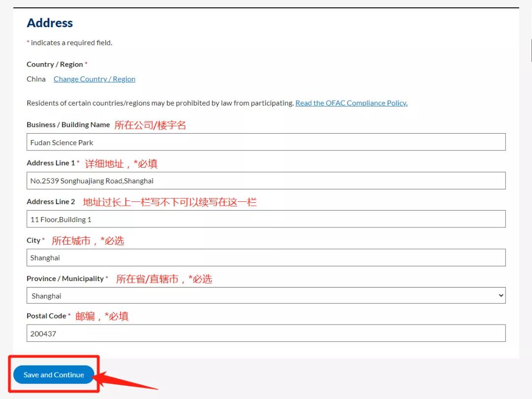The image size is (532, 399).
Task: Click the 'indicates a required field' note
Action: (x=69, y=43)
